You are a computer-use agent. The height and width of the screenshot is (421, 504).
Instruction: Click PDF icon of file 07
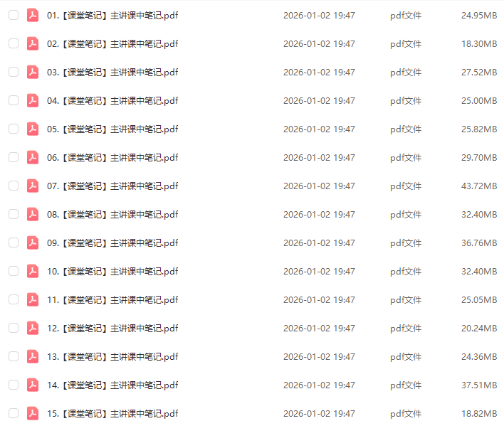[33, 186]
